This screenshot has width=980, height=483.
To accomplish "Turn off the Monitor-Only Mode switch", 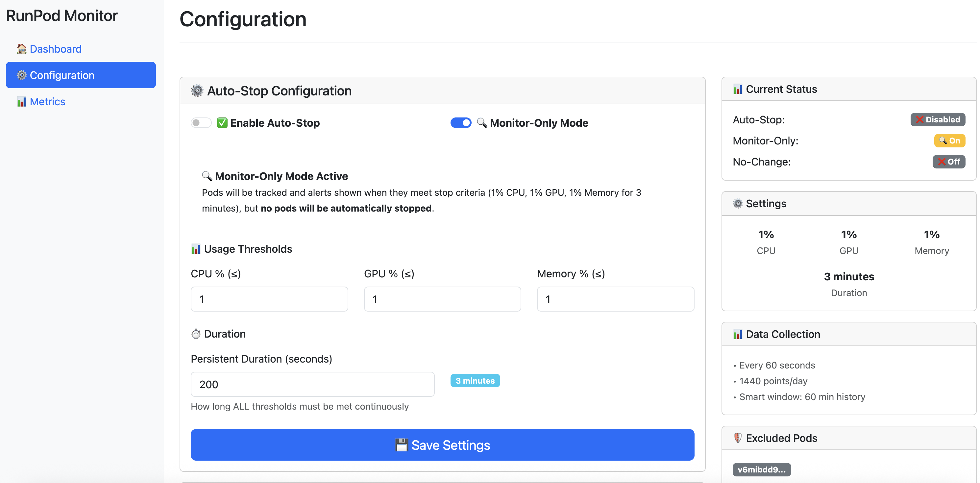I will (x=461, y=122).
